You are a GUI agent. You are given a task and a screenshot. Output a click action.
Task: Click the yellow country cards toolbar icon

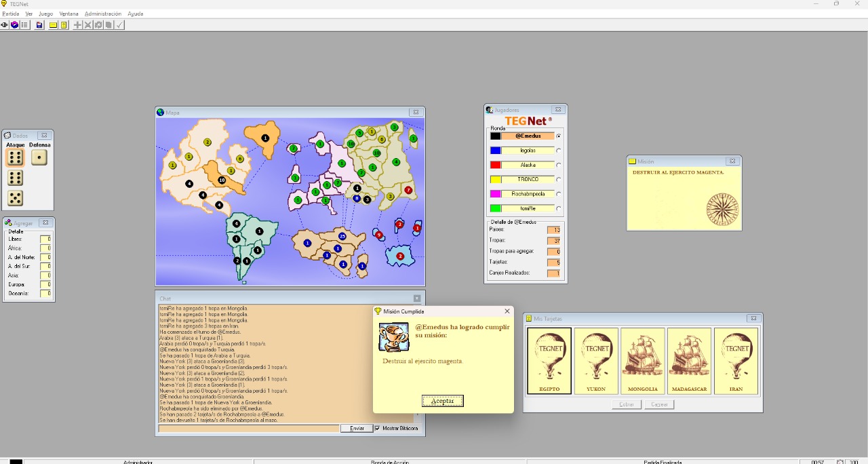(x=64, y=25)
